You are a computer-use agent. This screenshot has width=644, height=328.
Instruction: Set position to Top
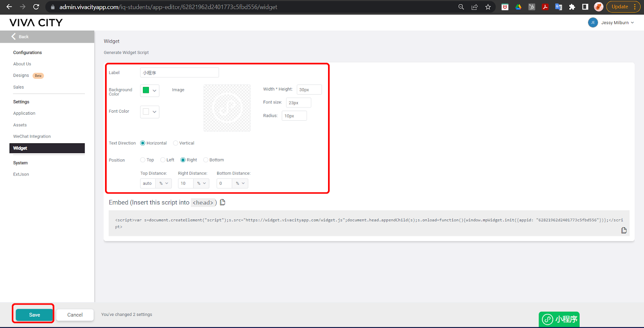[x=142, y=160]
